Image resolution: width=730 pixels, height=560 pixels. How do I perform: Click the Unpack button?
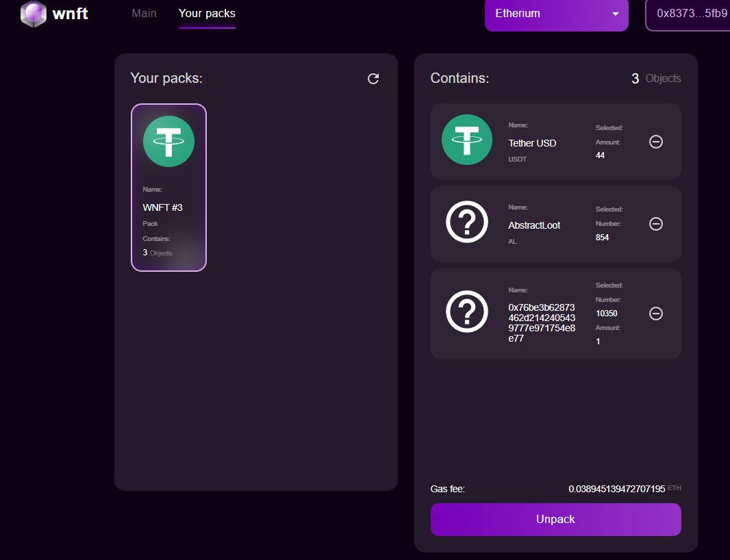pyautogui.click(x=556, y=520)
